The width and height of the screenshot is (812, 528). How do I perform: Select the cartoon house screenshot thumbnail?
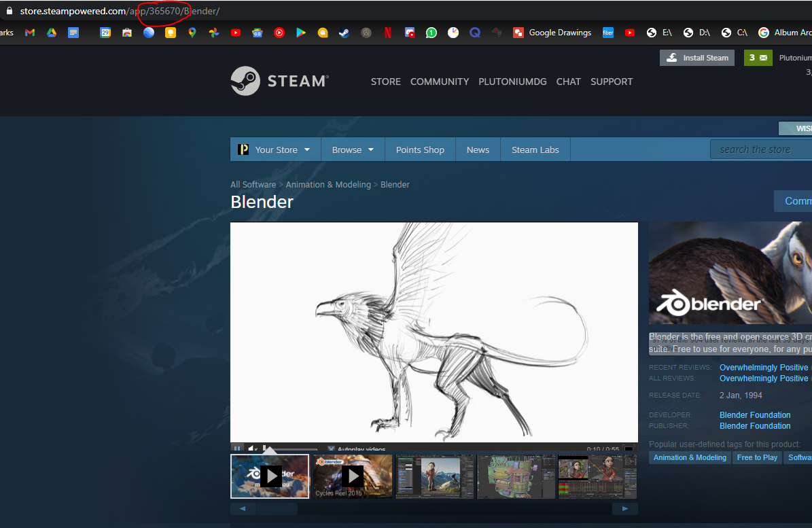pos(516,476)
